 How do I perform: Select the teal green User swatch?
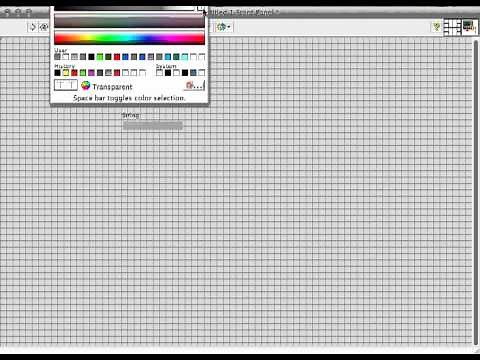click(x=176, y=57)
